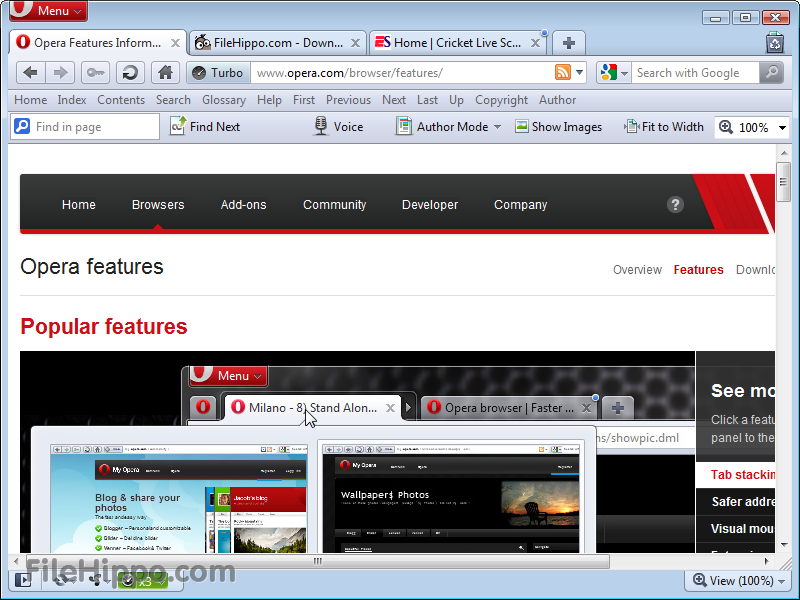Viewport: 800px width, 600px height.
Task: Click the horizontal scrollbar thumb
Action: [317, 561]
